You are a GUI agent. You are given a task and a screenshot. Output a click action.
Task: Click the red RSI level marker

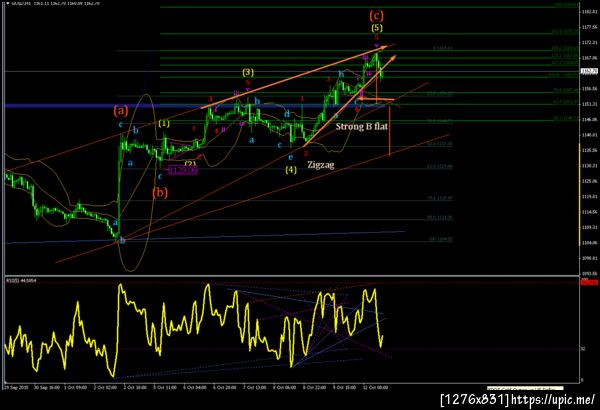(x=589, y=283)
